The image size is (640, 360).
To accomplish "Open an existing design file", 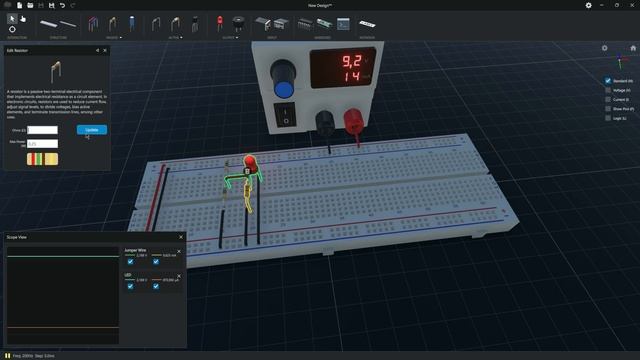I will click(30, 5).
